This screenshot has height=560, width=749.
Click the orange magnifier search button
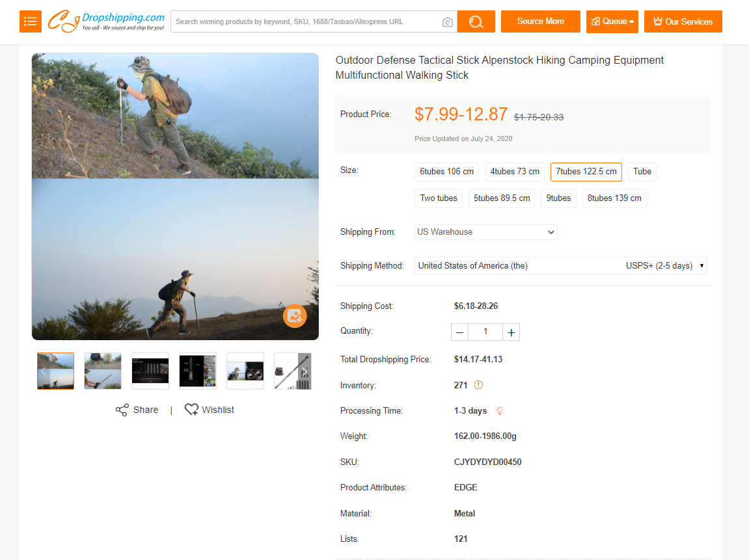476,21
